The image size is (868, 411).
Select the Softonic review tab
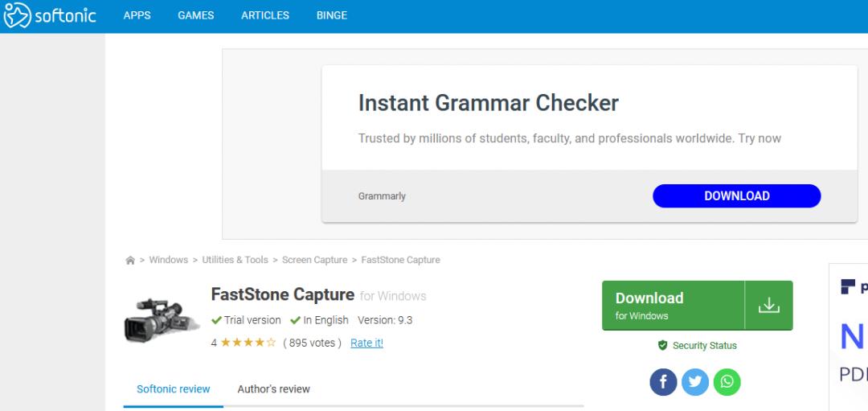click(174, 389)
